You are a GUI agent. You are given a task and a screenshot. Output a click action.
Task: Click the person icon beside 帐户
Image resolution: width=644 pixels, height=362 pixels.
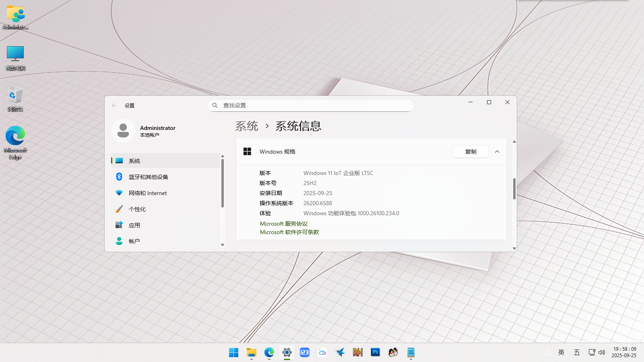[119, 241]
